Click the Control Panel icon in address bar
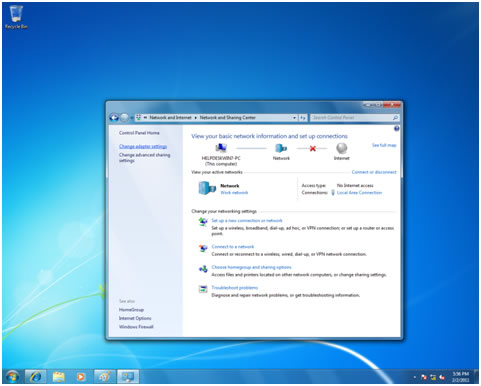The image size is (481, 386). click(139, 117)
